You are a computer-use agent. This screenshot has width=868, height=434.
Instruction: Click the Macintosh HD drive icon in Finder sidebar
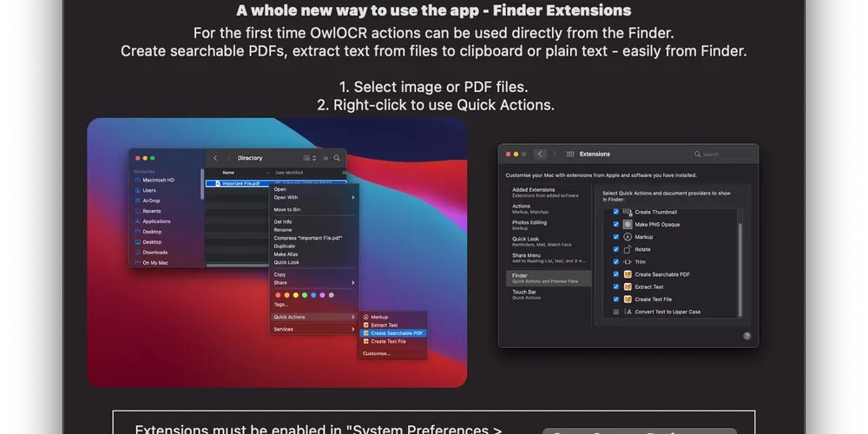(138, 181)
